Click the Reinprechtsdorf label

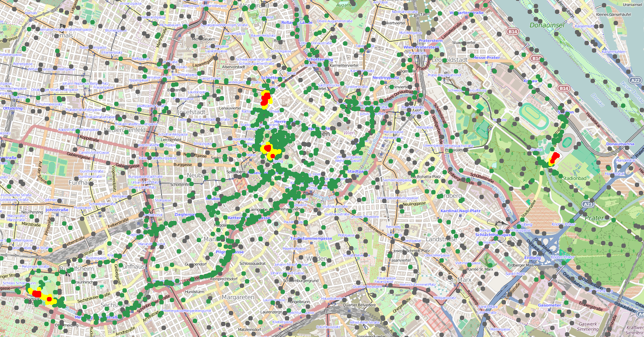223,278
